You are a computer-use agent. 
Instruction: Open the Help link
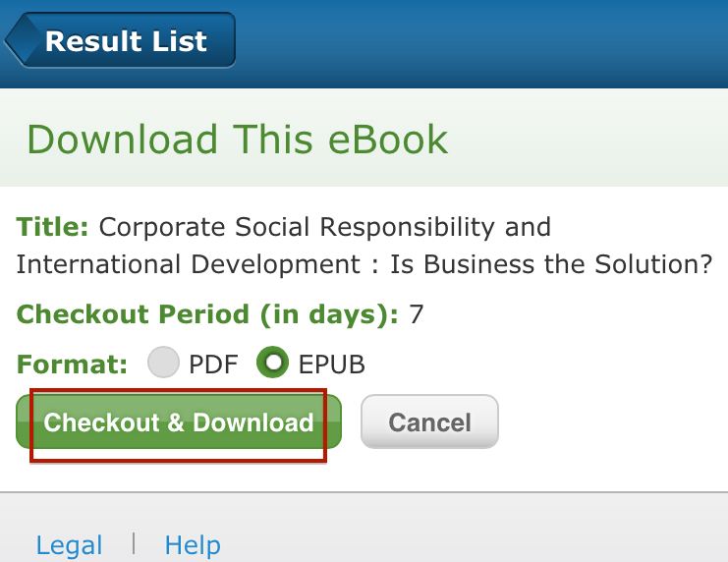tap(193, 545)
